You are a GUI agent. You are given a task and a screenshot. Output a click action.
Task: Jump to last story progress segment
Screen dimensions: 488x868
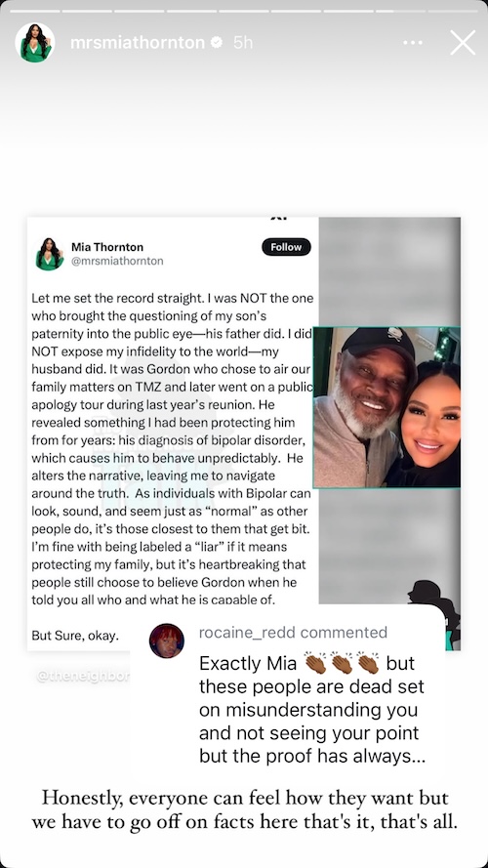pos(452,11)
